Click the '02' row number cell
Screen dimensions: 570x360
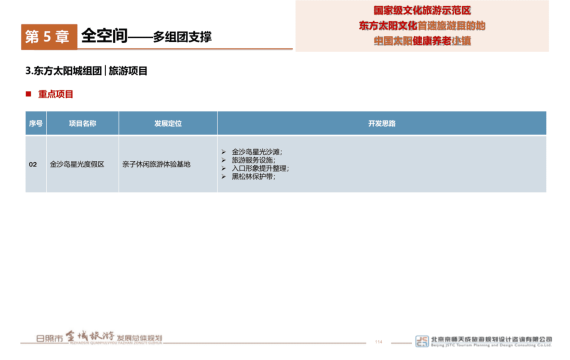(36, 164)
